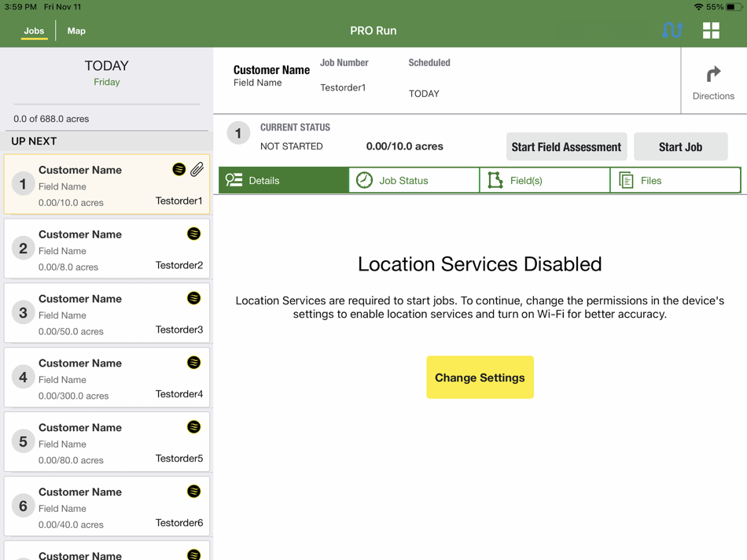
Task: Click the Change Settings button
Action: 480,377
